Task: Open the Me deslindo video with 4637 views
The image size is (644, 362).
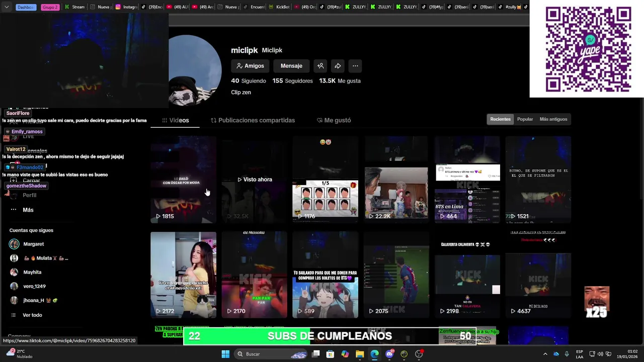Action: 538,275
